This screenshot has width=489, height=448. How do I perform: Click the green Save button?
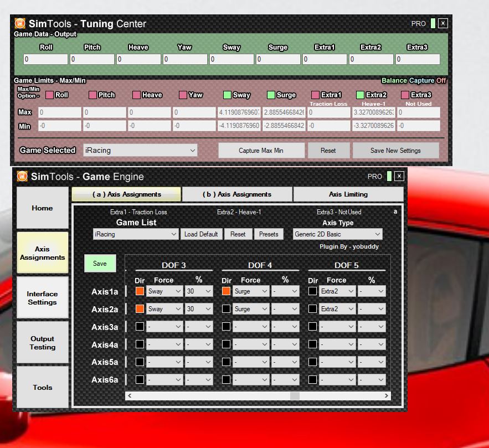pos(100,264)
